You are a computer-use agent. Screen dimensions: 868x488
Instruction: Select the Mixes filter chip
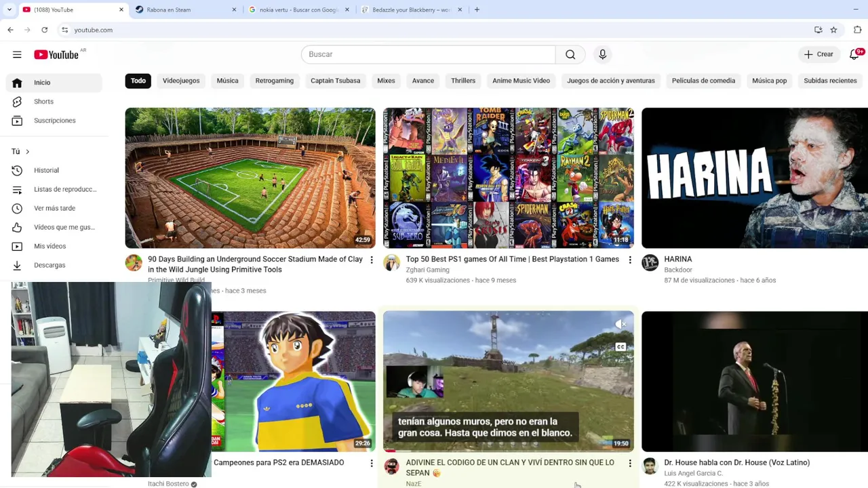[386, 81]
